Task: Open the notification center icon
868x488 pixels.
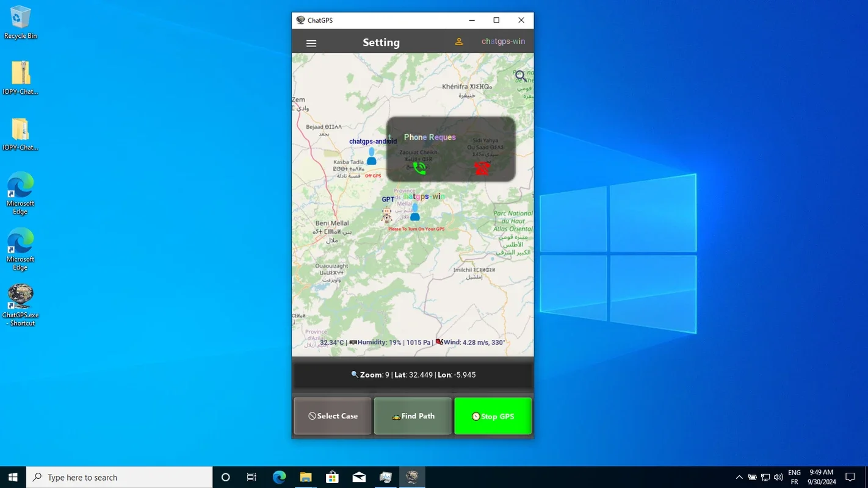Action: [850, 477]
